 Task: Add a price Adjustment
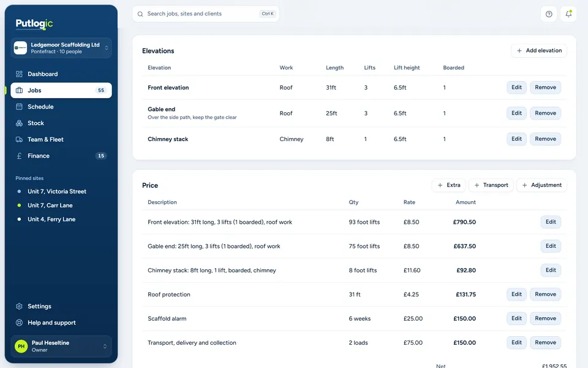pyautogui.click(x=541, y=185)
